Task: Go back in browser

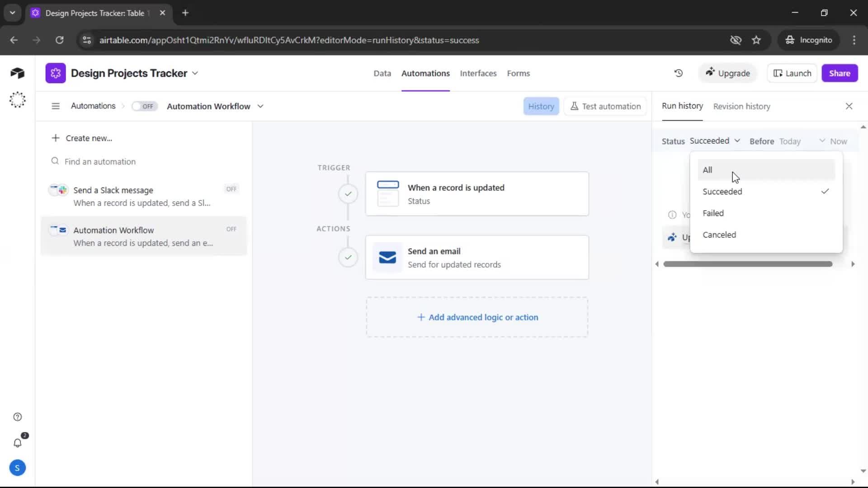Action: pyautogui.click(x=14, y=40)
